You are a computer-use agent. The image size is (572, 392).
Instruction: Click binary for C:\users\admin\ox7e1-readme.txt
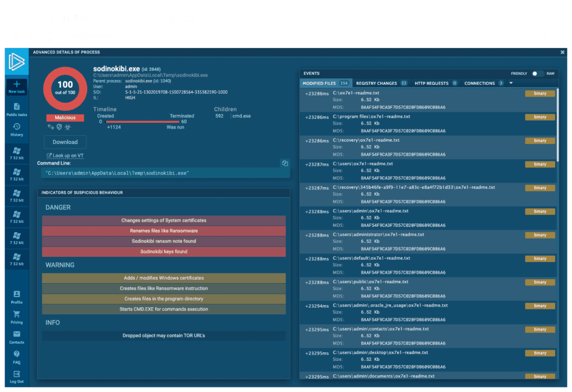(x=540, y=212)
